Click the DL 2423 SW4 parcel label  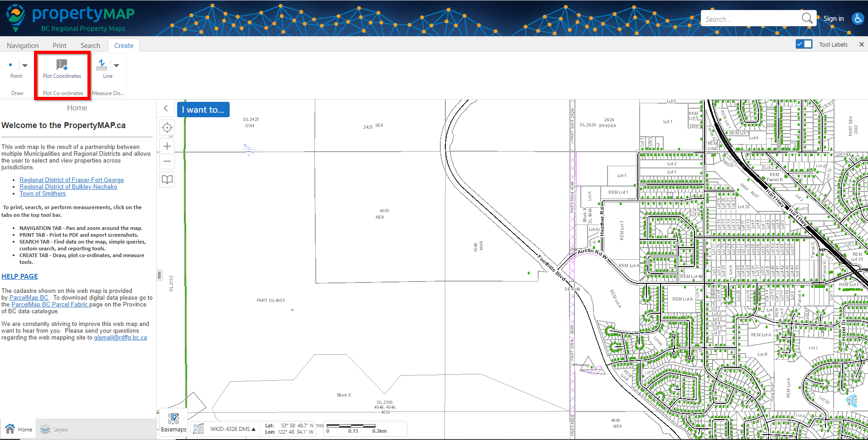(x=251, y=123)
